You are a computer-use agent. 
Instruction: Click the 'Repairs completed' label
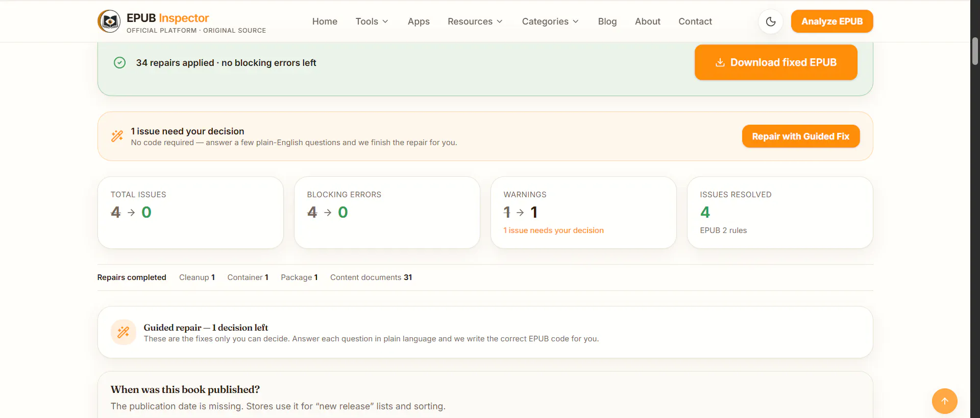point(132,277)
